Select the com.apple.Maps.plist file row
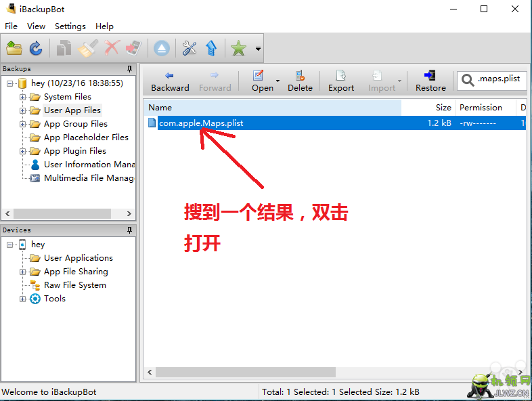 tap(336, 123)
